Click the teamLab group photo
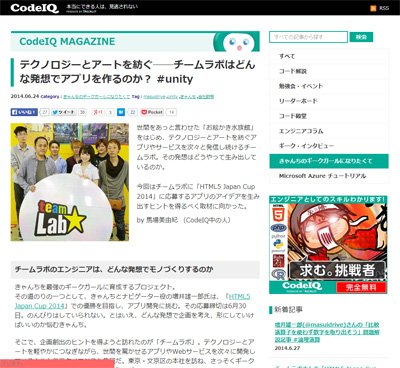 [70, 182]
